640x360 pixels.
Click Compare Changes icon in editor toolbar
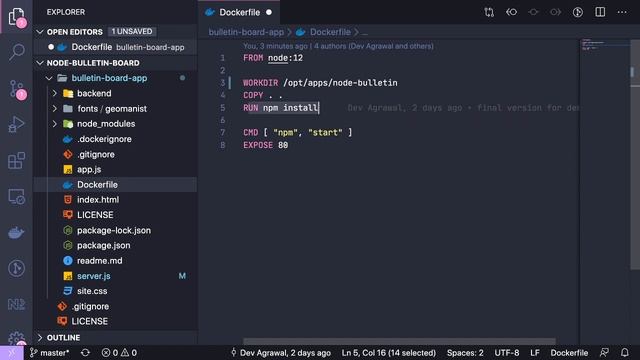489,12
